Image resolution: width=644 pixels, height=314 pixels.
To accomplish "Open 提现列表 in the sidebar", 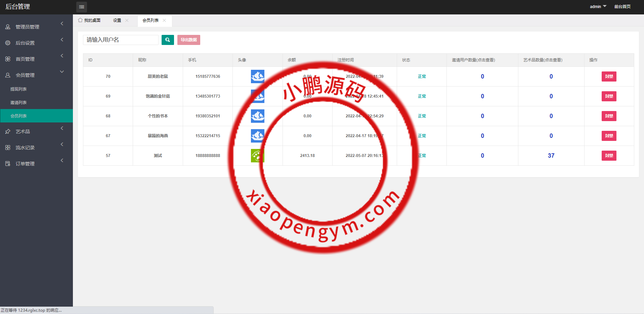I will tap(18, 89).
